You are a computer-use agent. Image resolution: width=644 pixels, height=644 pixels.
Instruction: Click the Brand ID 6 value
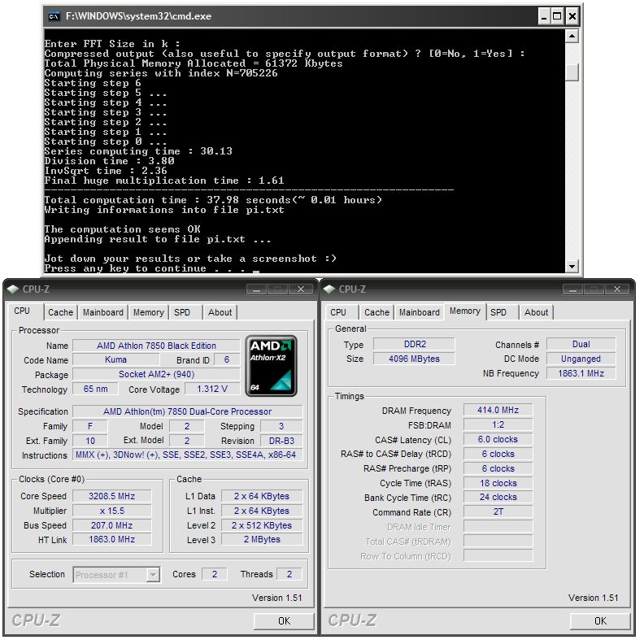click(x=226, y=359)
